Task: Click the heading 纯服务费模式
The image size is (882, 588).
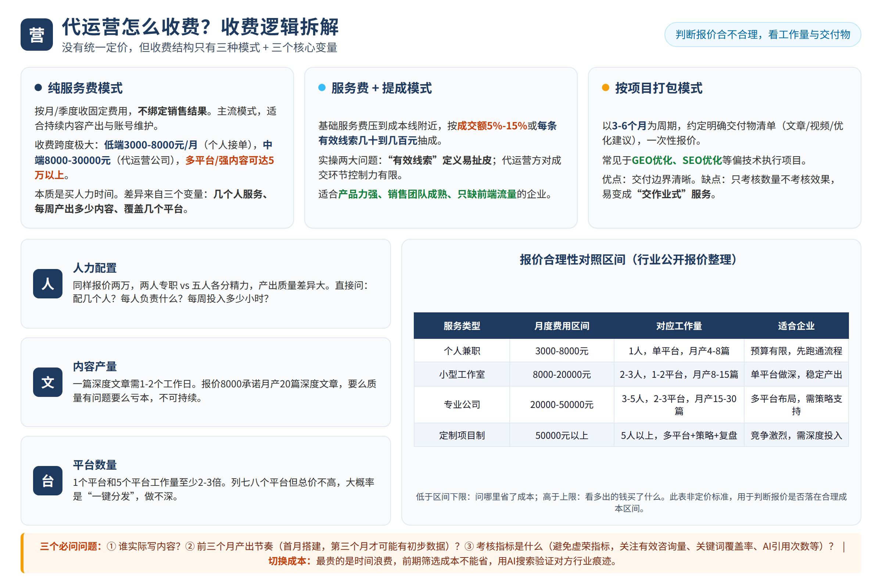Action: [x=85, y=88]
